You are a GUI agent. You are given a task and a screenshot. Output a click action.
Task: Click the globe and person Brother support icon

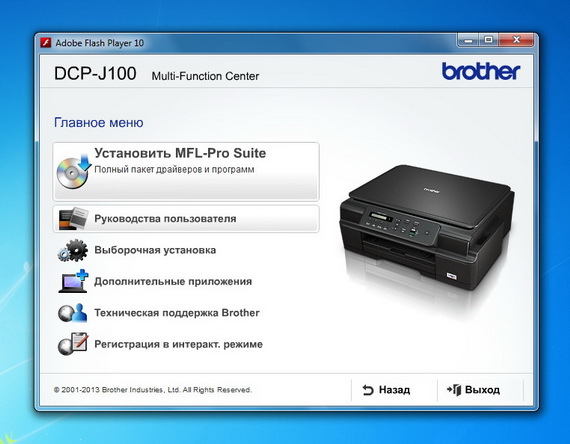[x=73, y=313]
